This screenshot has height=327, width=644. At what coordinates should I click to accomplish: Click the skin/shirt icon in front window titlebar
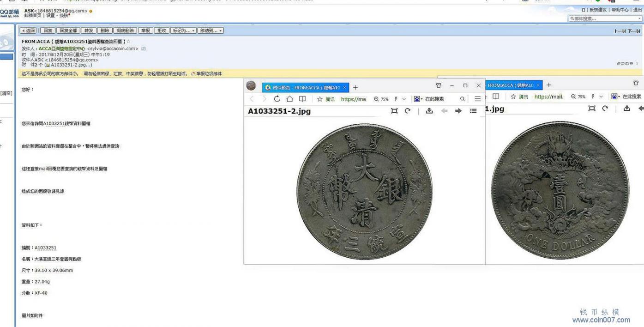439,85
